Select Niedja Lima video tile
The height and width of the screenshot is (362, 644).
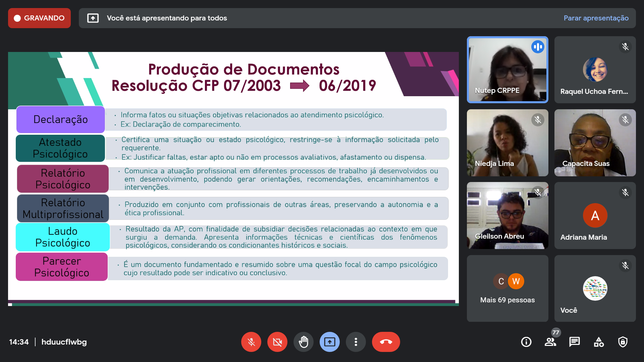tap(507, 143)
